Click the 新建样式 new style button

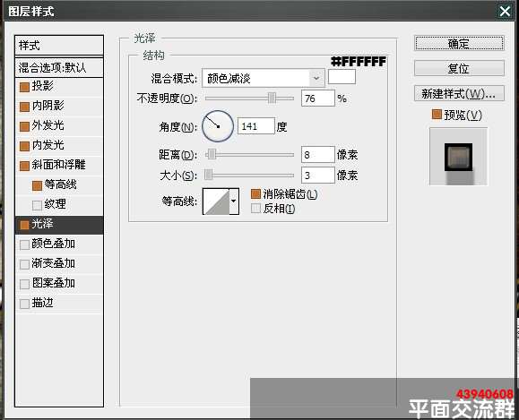459,94
